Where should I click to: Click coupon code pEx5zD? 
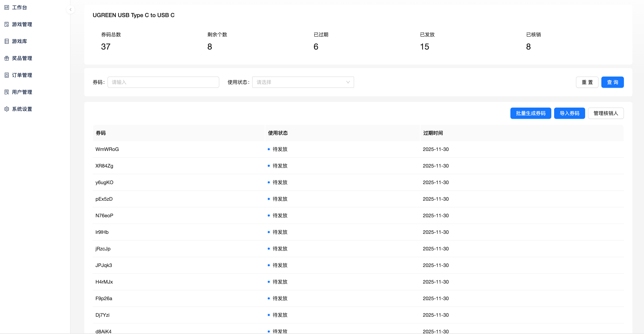[104, 199]
